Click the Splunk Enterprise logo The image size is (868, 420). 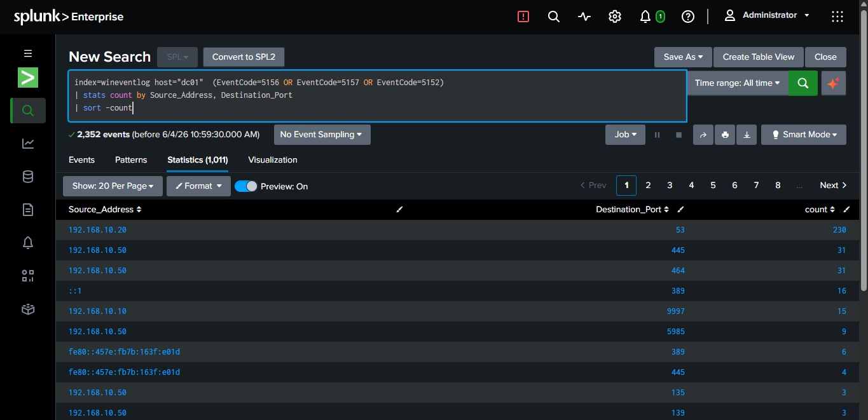click(x=69, y=17)
